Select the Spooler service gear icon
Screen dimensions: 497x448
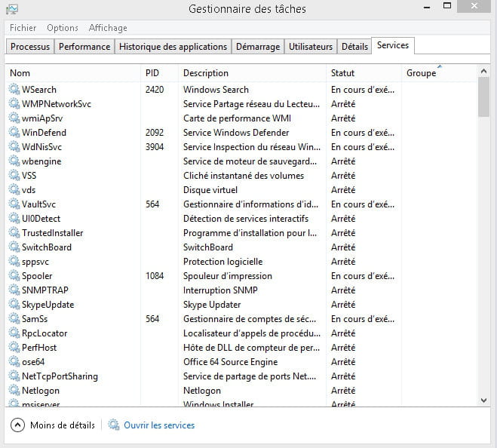point(14,276)
